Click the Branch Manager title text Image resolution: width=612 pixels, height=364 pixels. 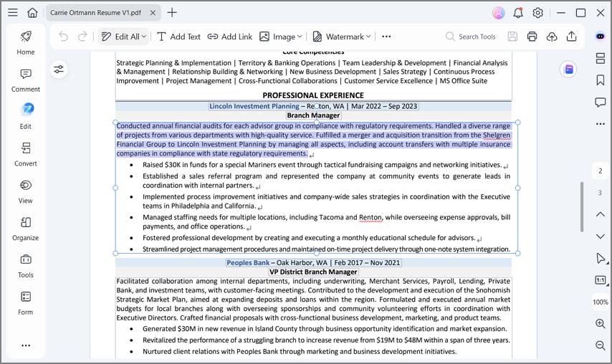click(x=313, y=115)
